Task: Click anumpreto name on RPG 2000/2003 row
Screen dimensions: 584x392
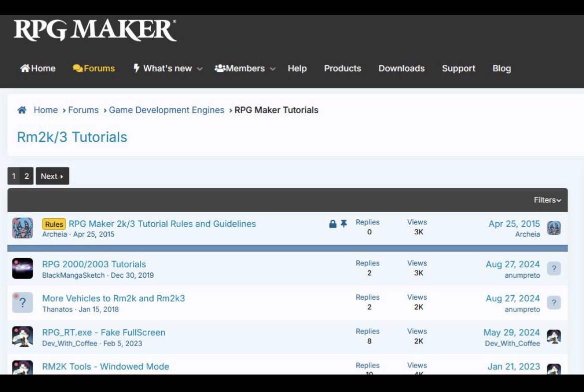Action: click(x=522, y=275)
